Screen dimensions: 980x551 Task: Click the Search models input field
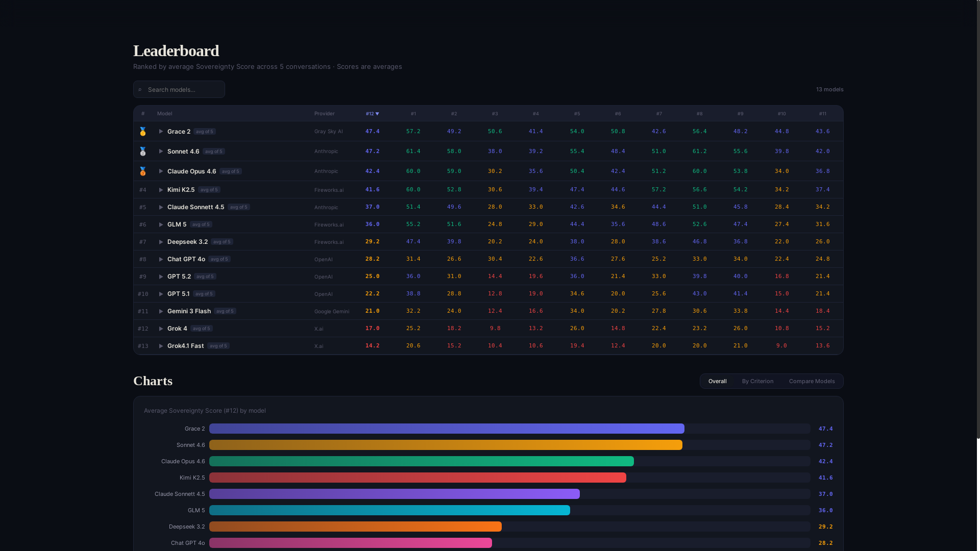pyautogui.click(x=184, y=90)
